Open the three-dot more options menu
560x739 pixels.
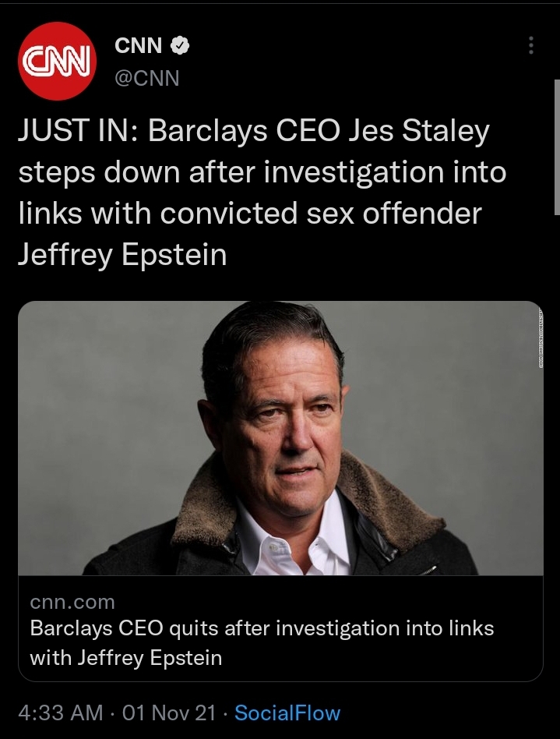pos(531,46)
